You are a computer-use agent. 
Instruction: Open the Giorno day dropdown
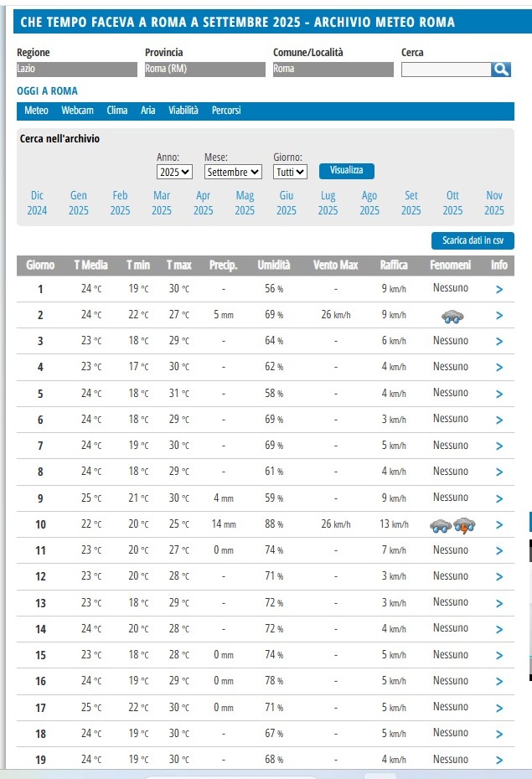pyautogui.click(x=290, y=172)
